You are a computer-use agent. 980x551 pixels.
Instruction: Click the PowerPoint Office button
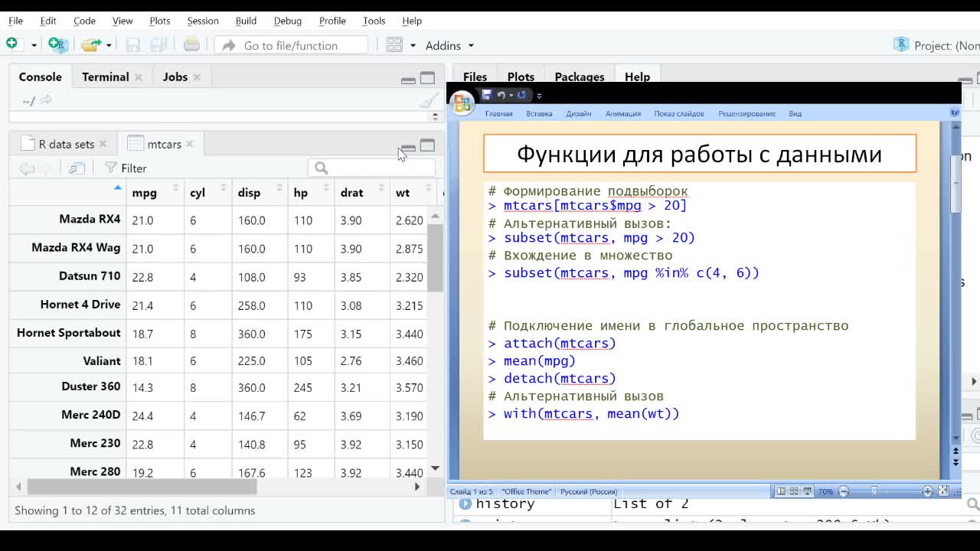(x=462, y=103)
